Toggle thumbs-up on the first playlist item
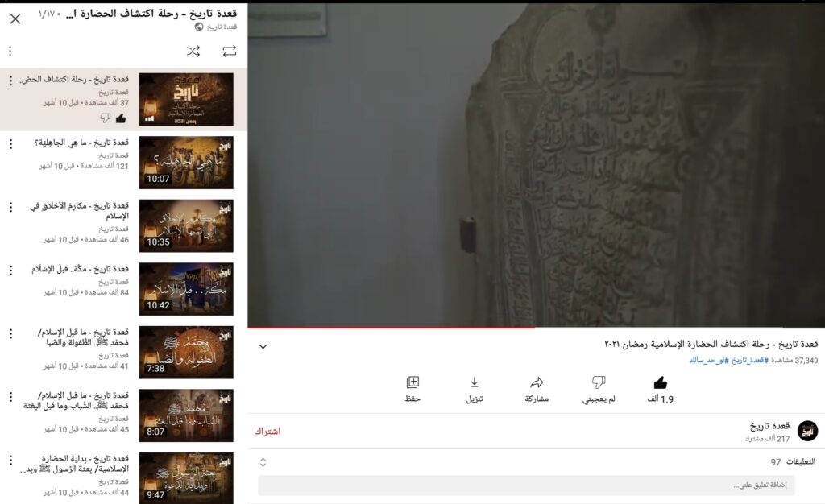Screen dimensions: 825x504 tap(121, 118)
